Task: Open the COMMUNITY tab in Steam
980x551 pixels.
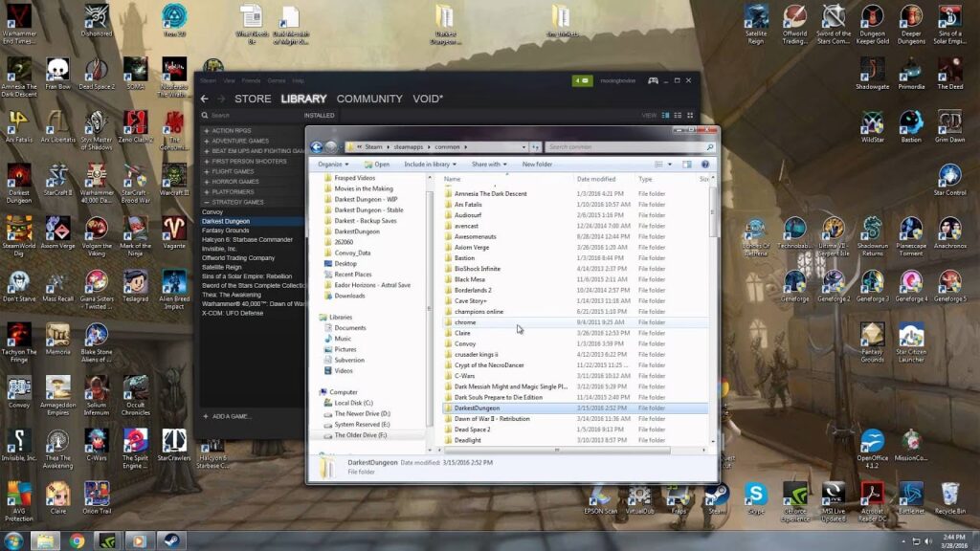Action: click(369, 99)
